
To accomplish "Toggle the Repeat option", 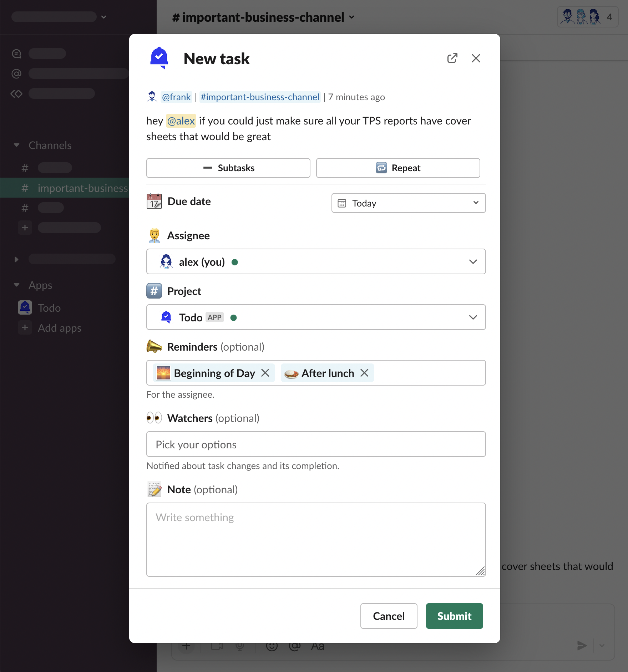I will (398, 168).
